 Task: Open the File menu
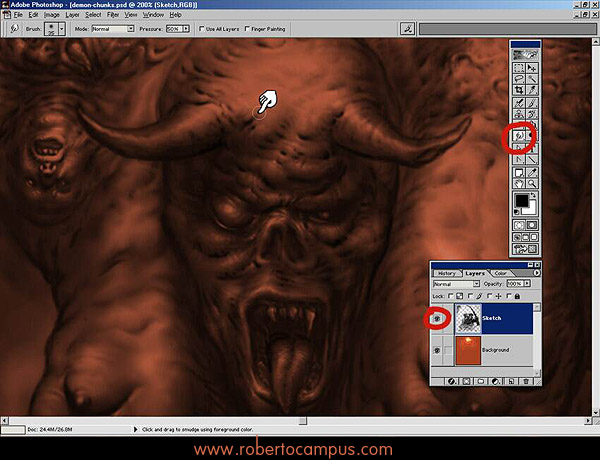18,15
